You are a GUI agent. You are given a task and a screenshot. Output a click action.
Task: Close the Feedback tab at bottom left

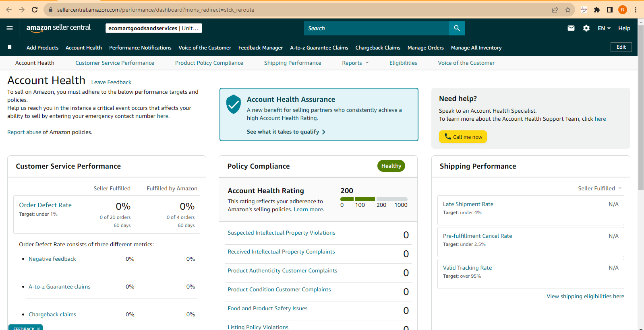(x=39, y=328)
